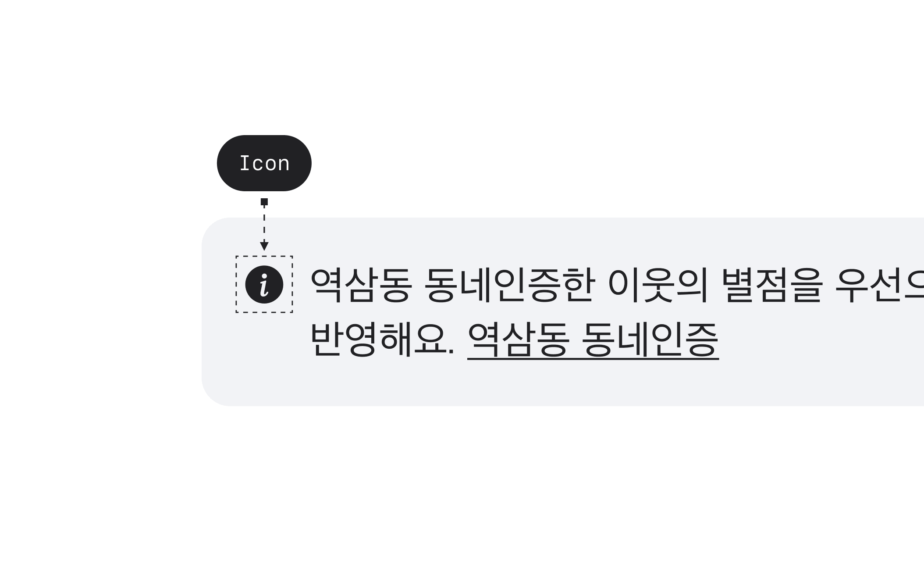Click the 'Icon' text in the pill
924x579 pixels.
(264, 163)
